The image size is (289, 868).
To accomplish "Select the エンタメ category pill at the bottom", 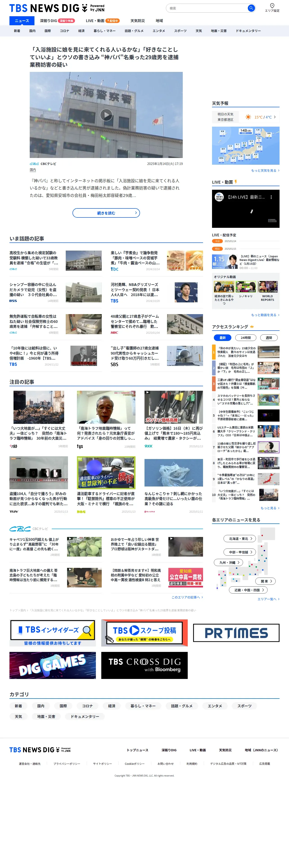I will [215, 706].
